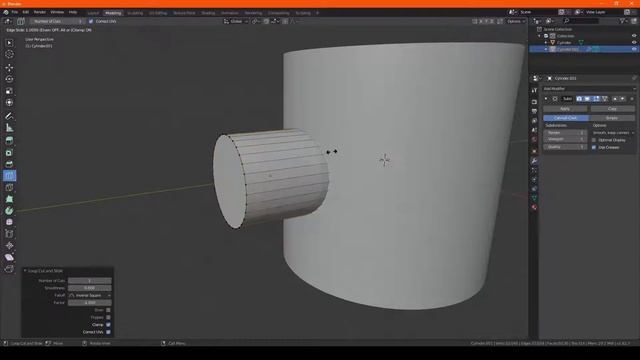Open the Render properties tab icon

click(x=534, y=102)
